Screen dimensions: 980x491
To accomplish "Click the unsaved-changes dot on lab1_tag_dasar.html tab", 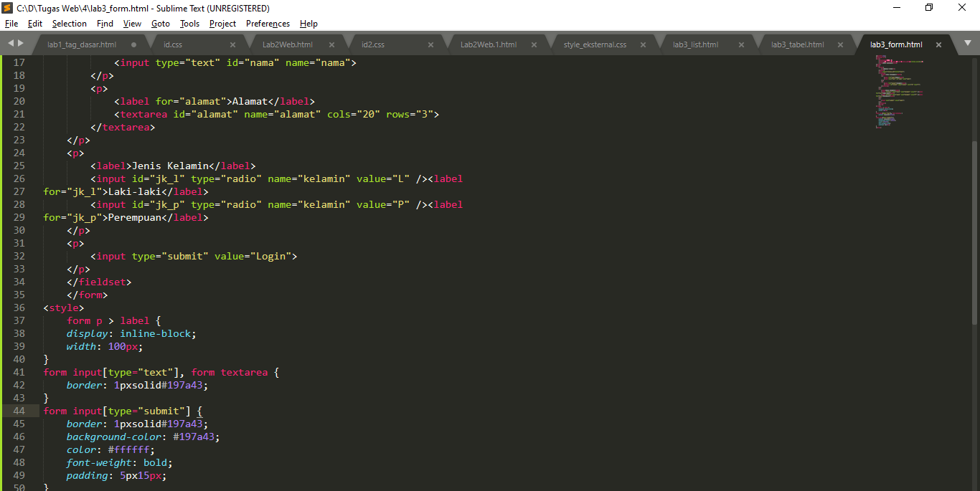I will point(134,44).
